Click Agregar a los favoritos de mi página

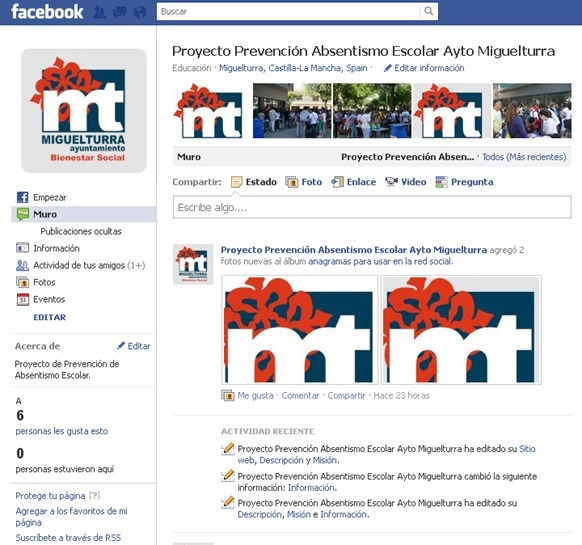click(71, 517)
